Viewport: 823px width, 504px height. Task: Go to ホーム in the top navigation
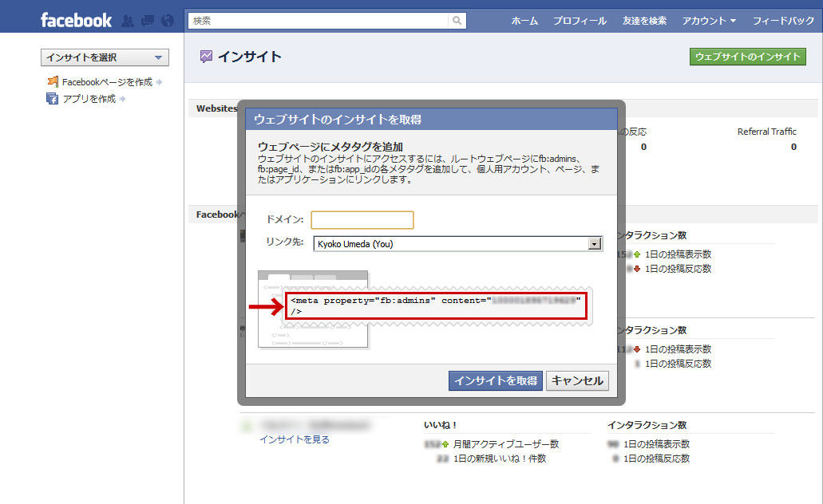click(524, 21)
